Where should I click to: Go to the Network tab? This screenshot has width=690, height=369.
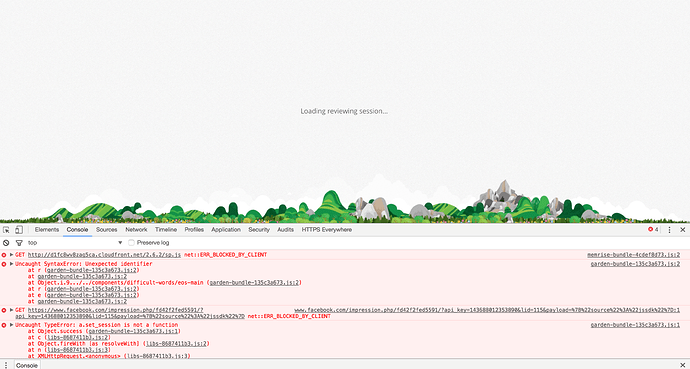tap(136, 230)
